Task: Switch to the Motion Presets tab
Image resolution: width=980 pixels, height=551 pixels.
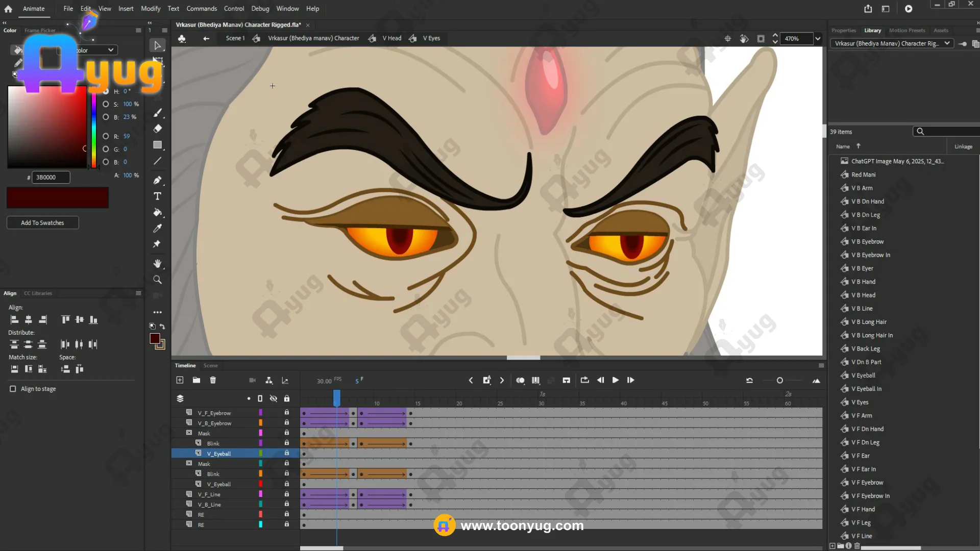Action: click(x=906, y=31)
